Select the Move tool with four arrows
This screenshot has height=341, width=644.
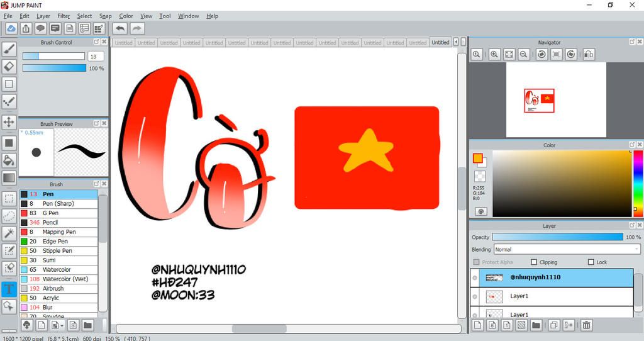(x=9, y=122)
